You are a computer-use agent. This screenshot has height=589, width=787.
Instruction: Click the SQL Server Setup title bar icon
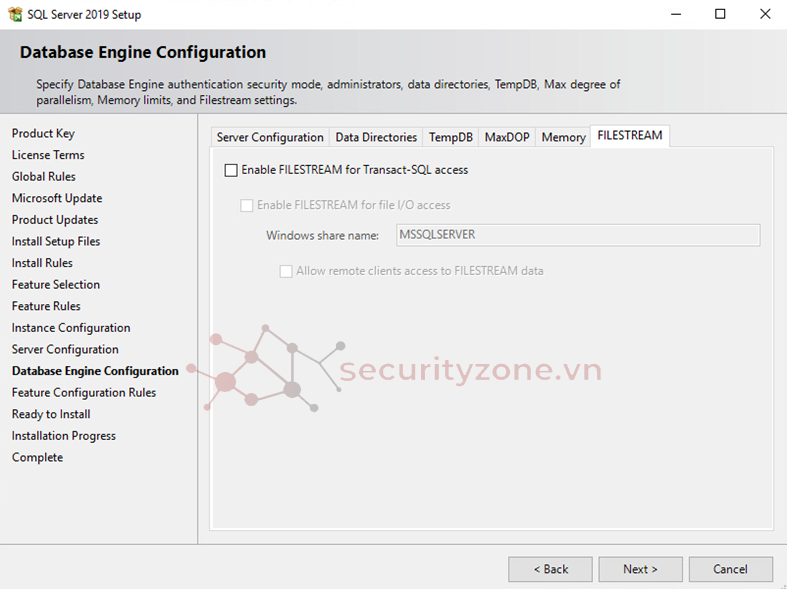click(15, 14)
